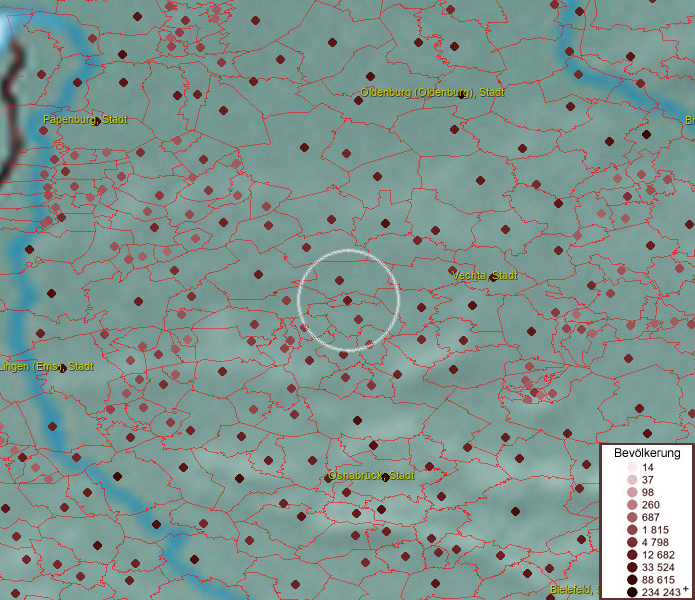Click the Osnabrück, Stadt label
Screen dimensions: 695x600
[x=371, y=475]
